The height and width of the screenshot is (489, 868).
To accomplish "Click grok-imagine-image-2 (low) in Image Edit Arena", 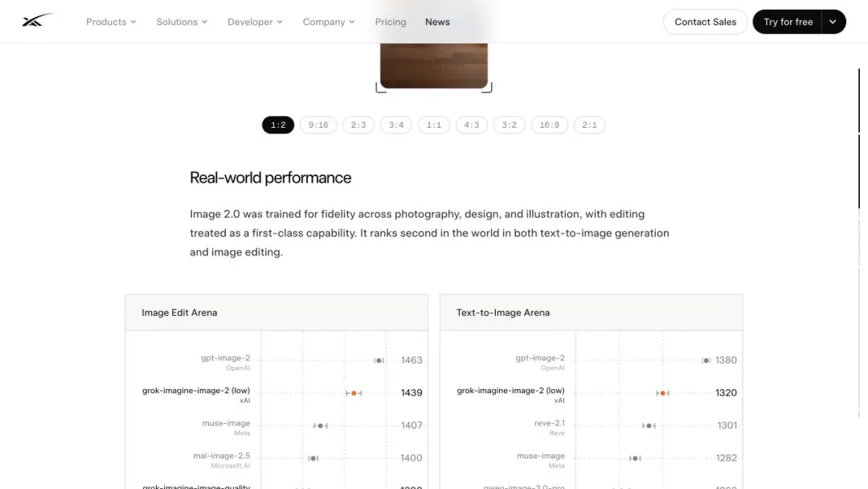I will pos(196,390).
